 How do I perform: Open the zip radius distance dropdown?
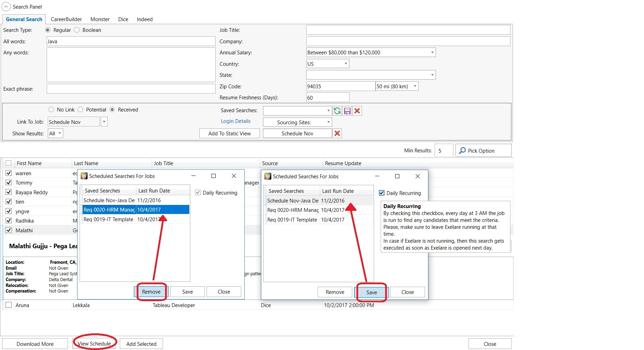click(415, 86)
